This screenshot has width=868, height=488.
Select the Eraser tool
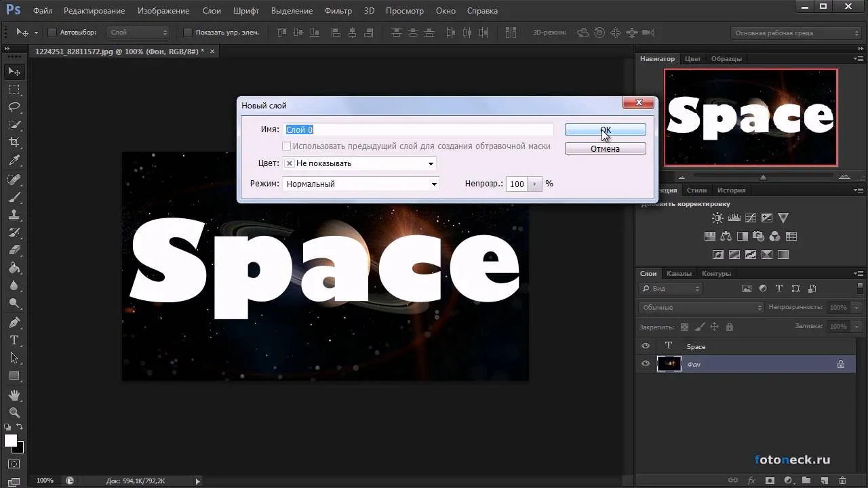[x=14, y=250]
